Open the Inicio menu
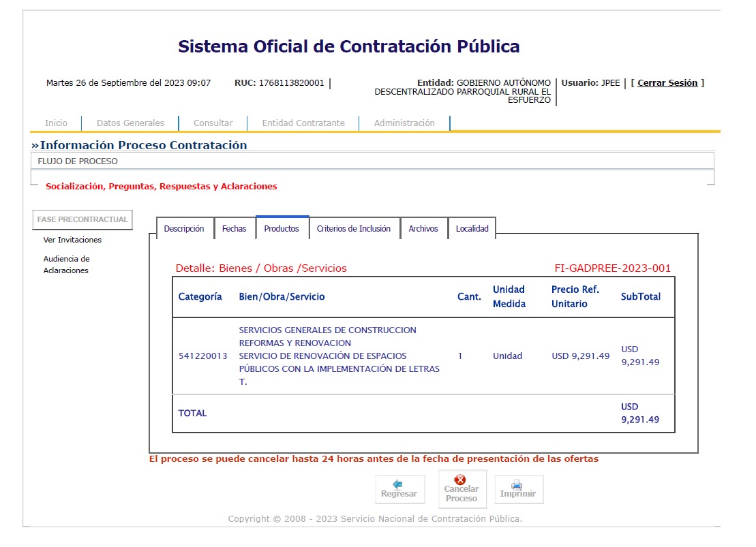This screenshot has height=547, width=756. click(x=56, y=123)
